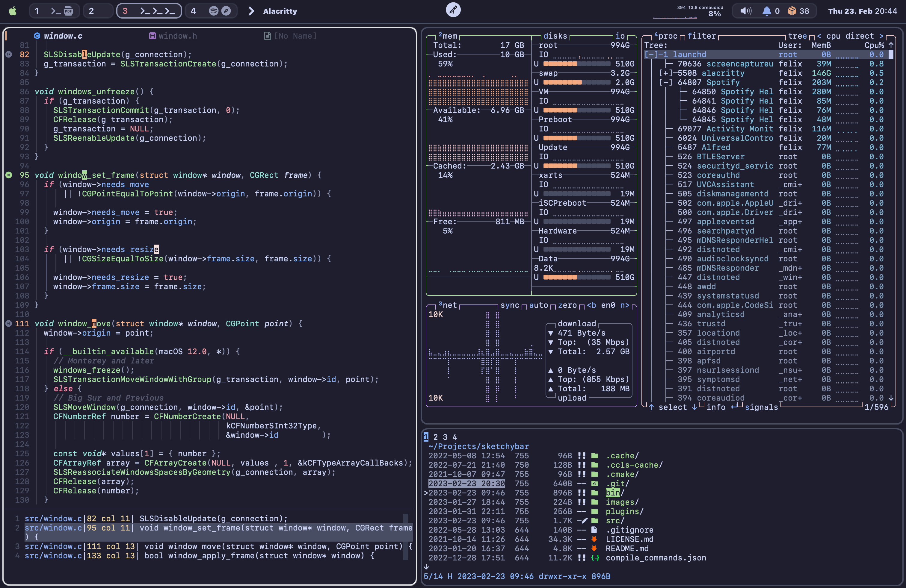Viewport: 906px width, 588px height.
Task: Click the chevron before Alacritty label
Action: 251,11
